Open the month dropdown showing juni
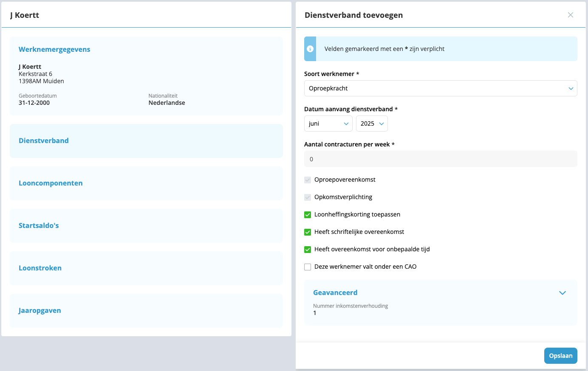 (x=328, y=124)
